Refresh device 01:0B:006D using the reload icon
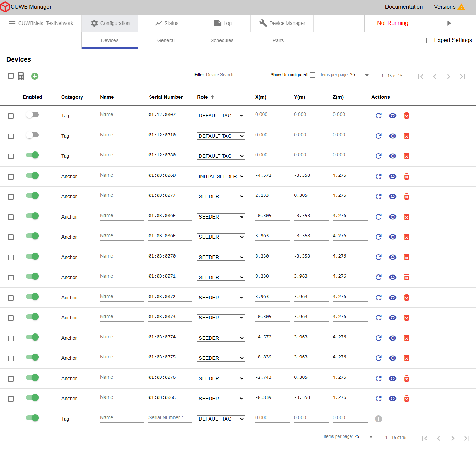 [x=378, y=176]
